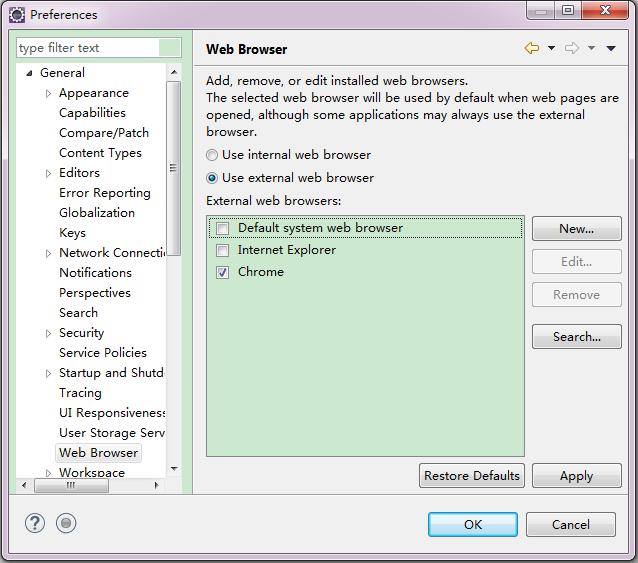The image size is (638, 563).
Task: Click the tree scroll up arrow
Action: click(174, 72)
